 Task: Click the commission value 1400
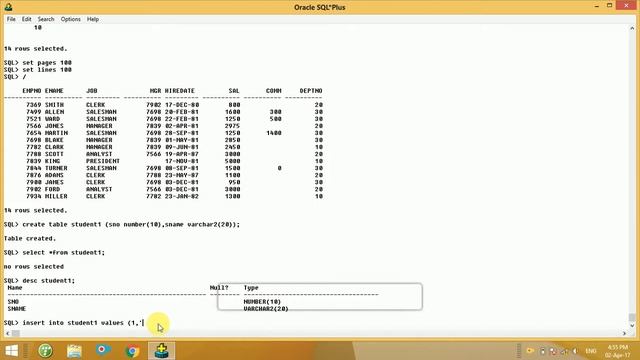pos(273,133)
